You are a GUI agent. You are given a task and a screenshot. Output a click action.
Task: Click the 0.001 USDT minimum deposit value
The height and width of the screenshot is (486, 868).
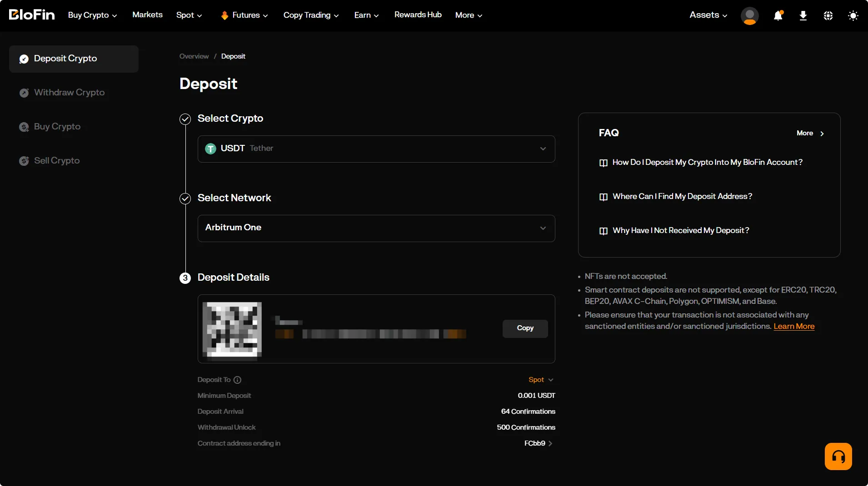[x=536, y=396]
